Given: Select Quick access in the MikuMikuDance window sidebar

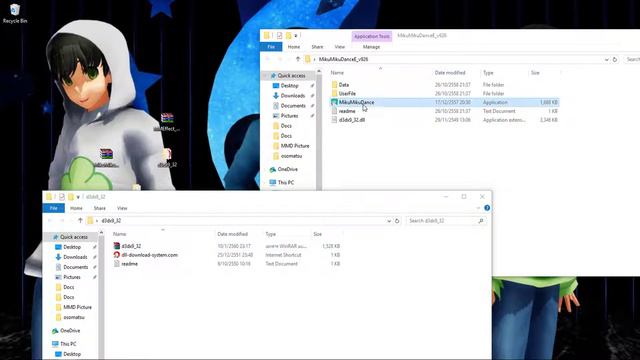Looking at the screenshot, I should pyautogui.click(x=291, y=76).
